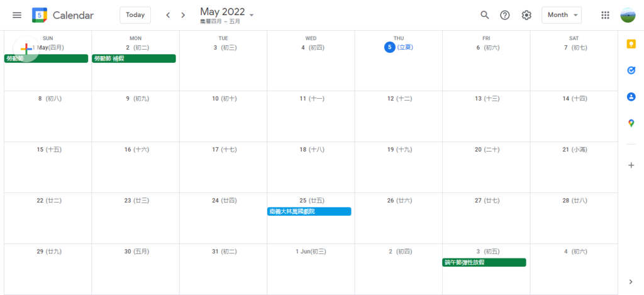Open Contacts in side panel
Image resolution: width=644 pixels, height=295 pixels.
[x=631, y=97]
